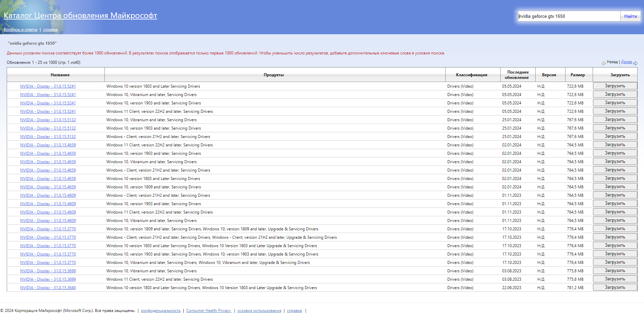Click the Найти search button
Image resolution: width=644 pixels, height=322 pixels.
[x=630, y=16]
